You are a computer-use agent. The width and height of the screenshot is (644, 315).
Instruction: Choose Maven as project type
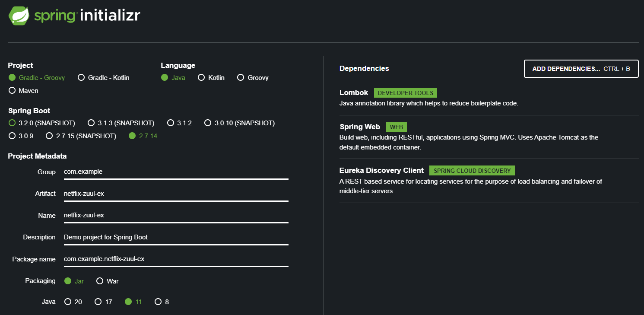point(24,91)
